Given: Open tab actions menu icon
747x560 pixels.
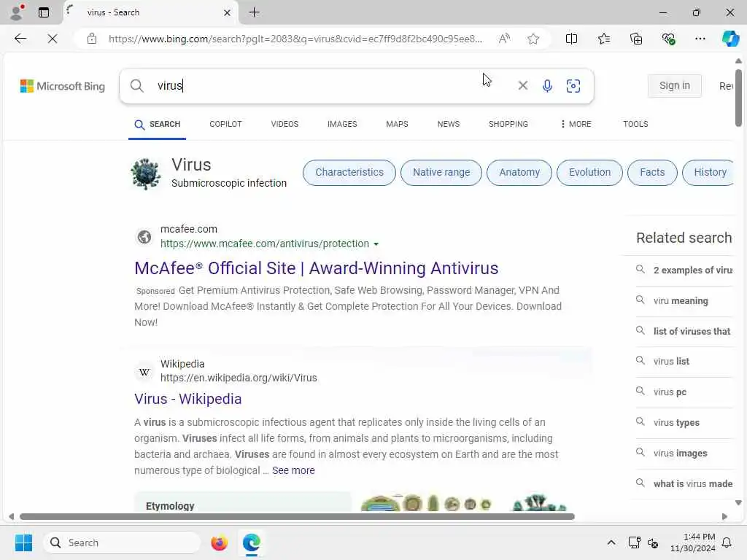Looking at the screenshot, I should [43, 12].
